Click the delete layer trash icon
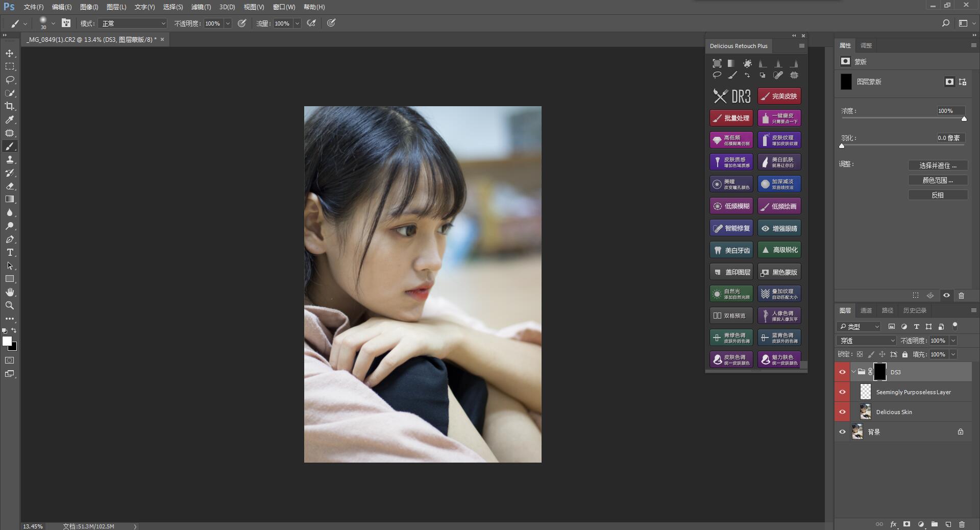The image size is (980, 530). pyautogui.click(x=962, y=524)
